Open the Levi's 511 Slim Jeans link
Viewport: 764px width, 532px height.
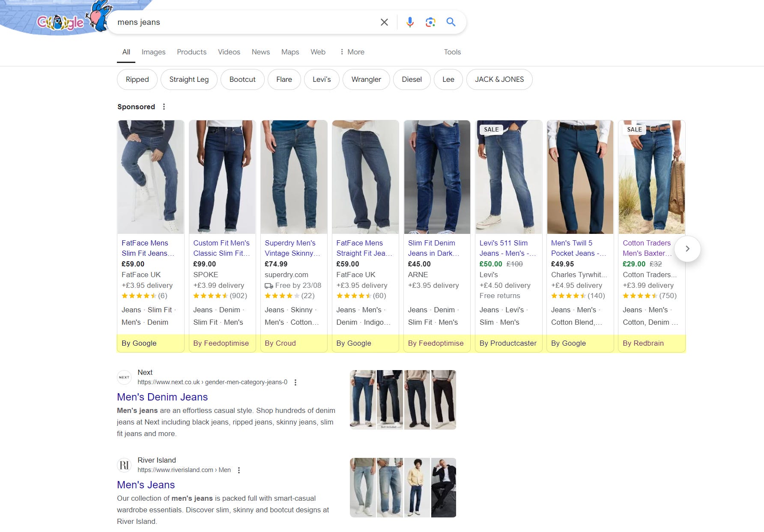(507, 248)
